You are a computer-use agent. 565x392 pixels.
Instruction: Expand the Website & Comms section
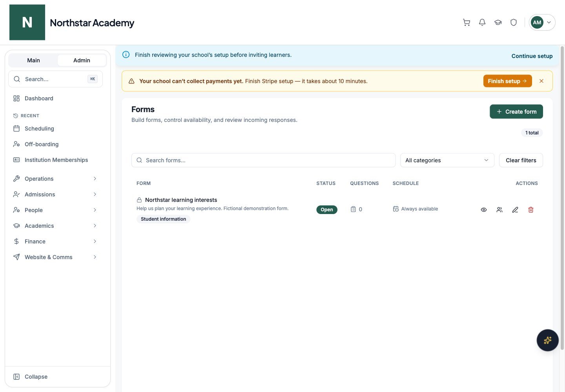pos(55,257)
